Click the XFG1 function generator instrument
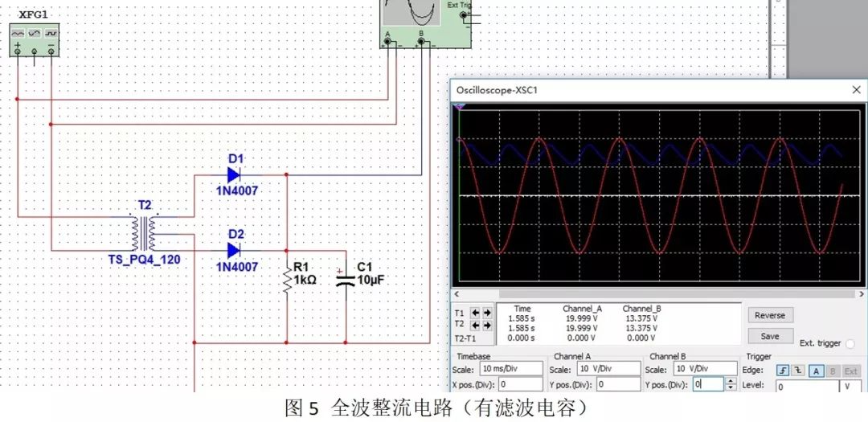 click(x=35, y=39)
